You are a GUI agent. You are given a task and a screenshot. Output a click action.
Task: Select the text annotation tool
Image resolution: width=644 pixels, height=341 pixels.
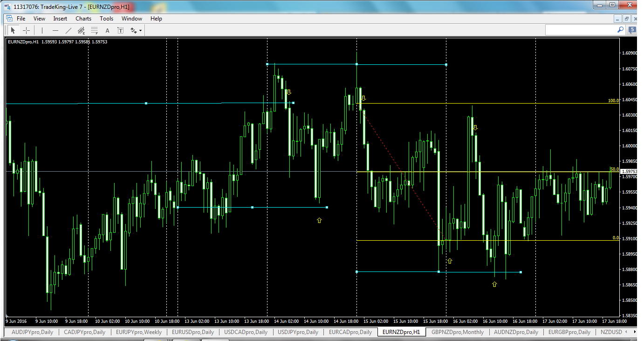107,30
